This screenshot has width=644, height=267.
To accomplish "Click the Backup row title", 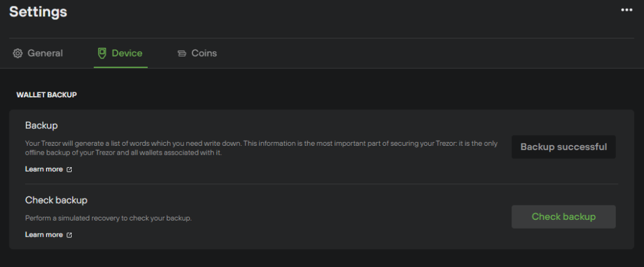I will coord(42,126).
